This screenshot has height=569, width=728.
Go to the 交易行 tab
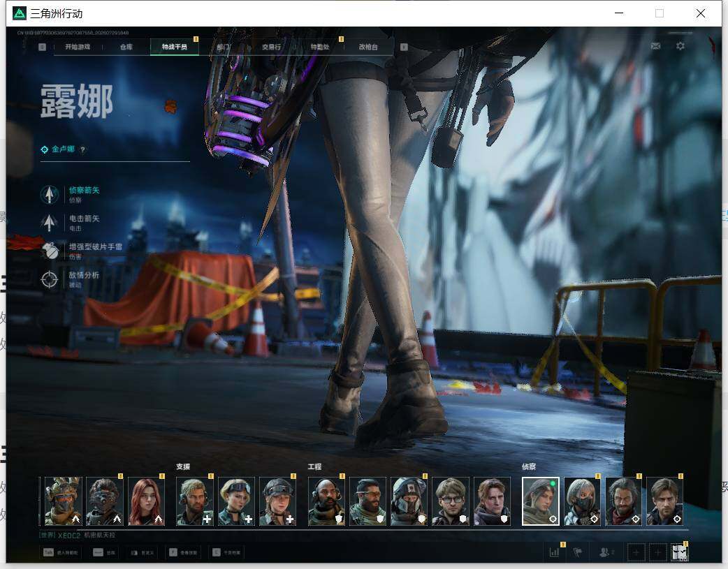[x=271, y=47]
